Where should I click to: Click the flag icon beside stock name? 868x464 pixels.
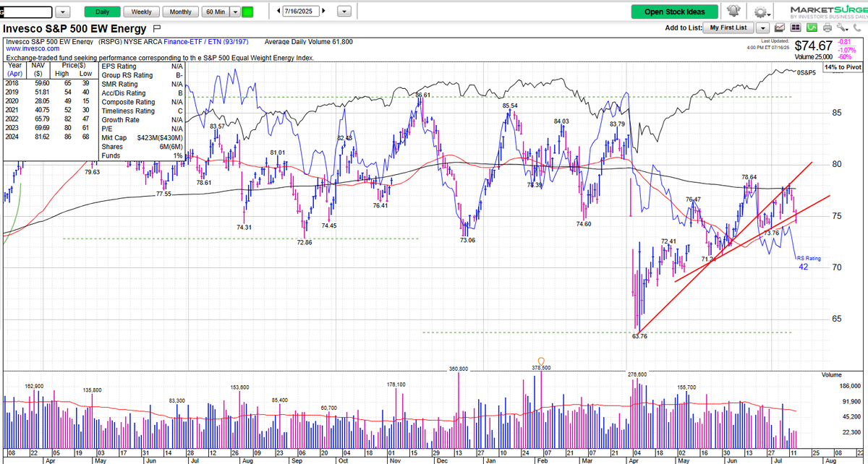158,29
